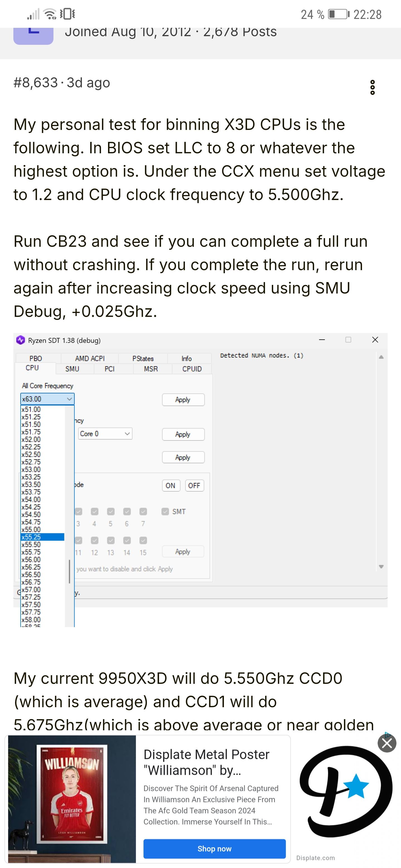Click Shop now in the ad
401x868 pixels.
point(214,849)
